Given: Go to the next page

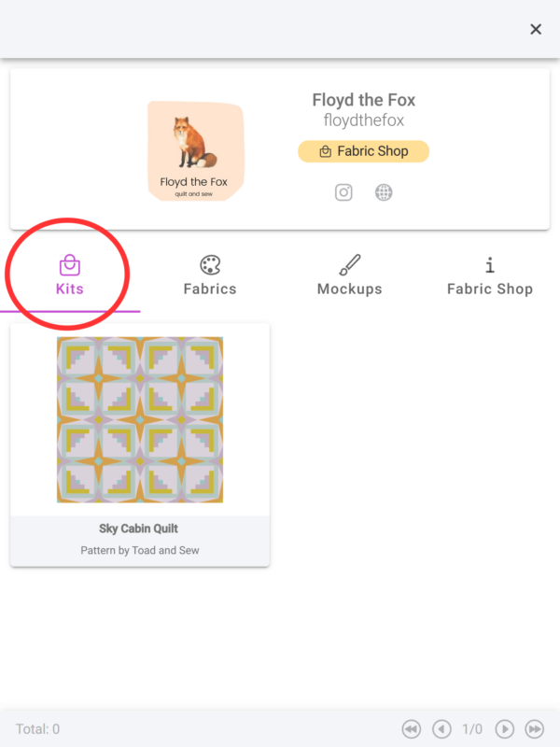Looking at the screenshot, I should click(x=504, y=728).
